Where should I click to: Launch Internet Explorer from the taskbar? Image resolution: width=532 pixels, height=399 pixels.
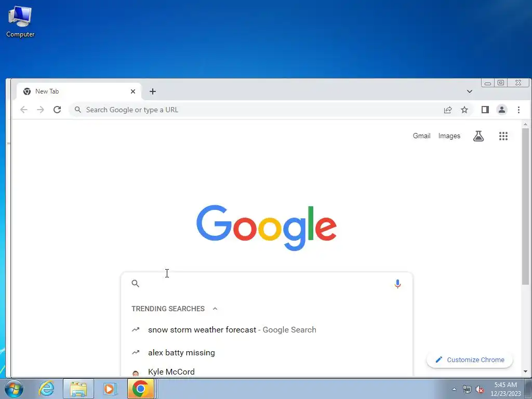pyautogui.click(x=46, y=389)
